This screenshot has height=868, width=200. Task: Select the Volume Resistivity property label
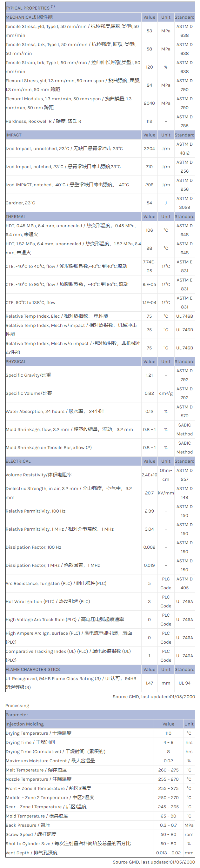[38, 475]
